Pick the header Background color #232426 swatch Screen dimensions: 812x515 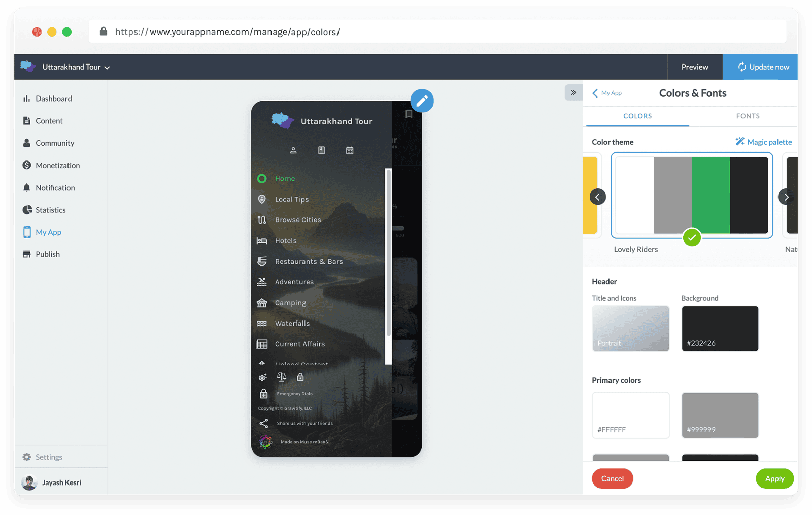[720, 329]
